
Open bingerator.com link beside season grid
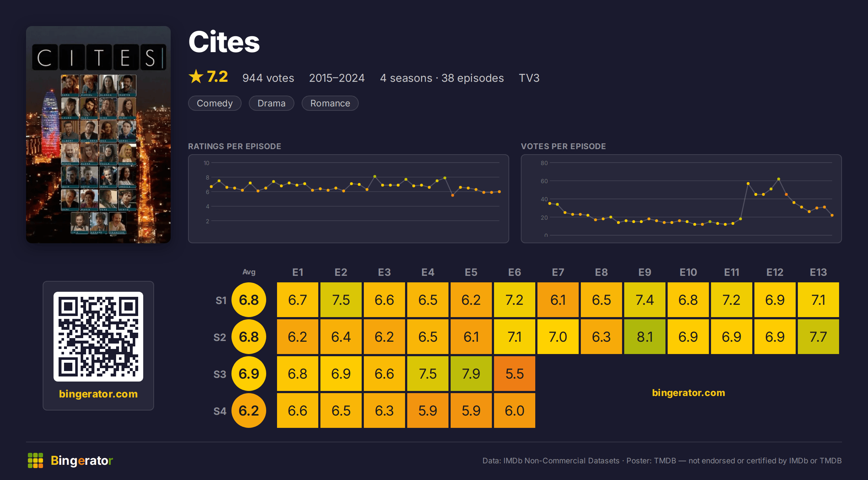coord(689,393)
